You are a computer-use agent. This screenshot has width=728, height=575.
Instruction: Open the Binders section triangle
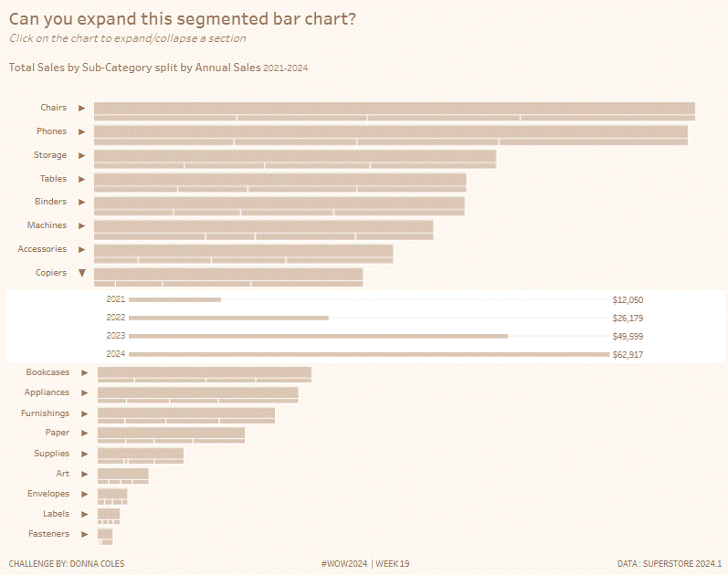point(81,203)
